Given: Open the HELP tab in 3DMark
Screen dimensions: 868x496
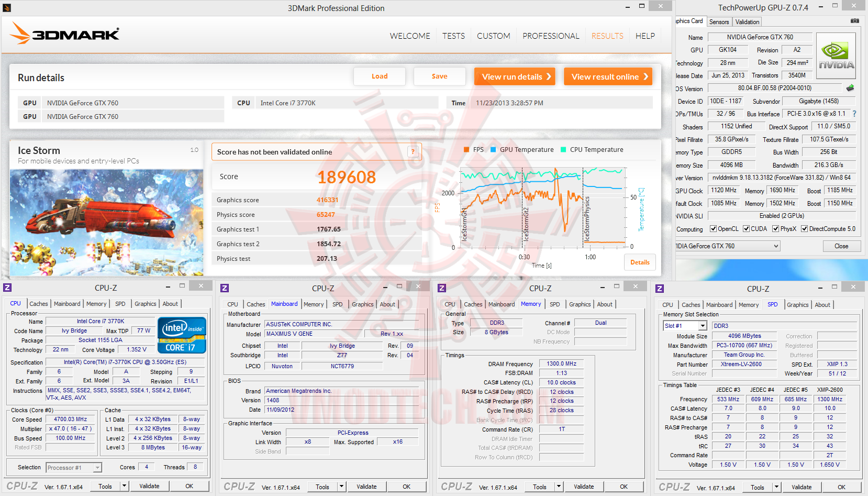Looking at the screenshot, I should click(645, 36).
